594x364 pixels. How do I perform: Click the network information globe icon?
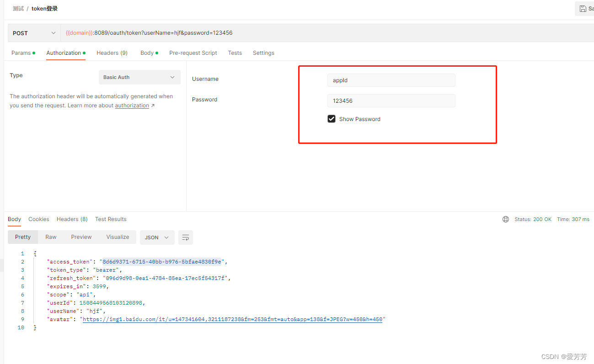(505, 219)
